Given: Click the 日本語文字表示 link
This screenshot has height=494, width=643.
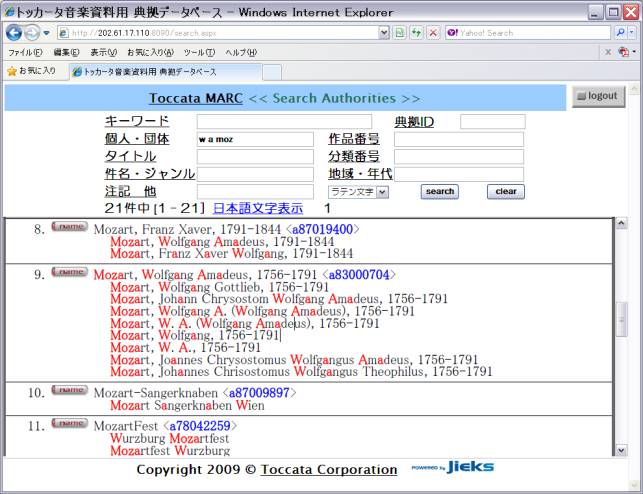Looking at the screenshot, I should tap(258, 209).
